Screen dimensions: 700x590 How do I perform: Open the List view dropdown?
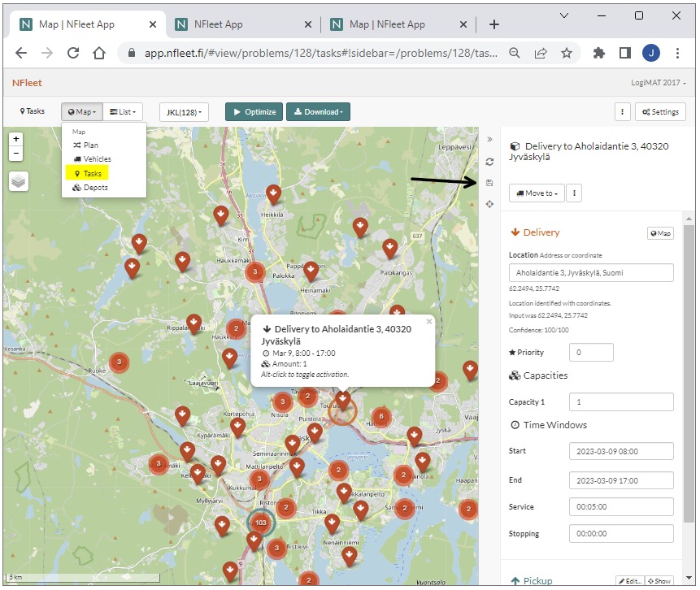coord(123,112)
